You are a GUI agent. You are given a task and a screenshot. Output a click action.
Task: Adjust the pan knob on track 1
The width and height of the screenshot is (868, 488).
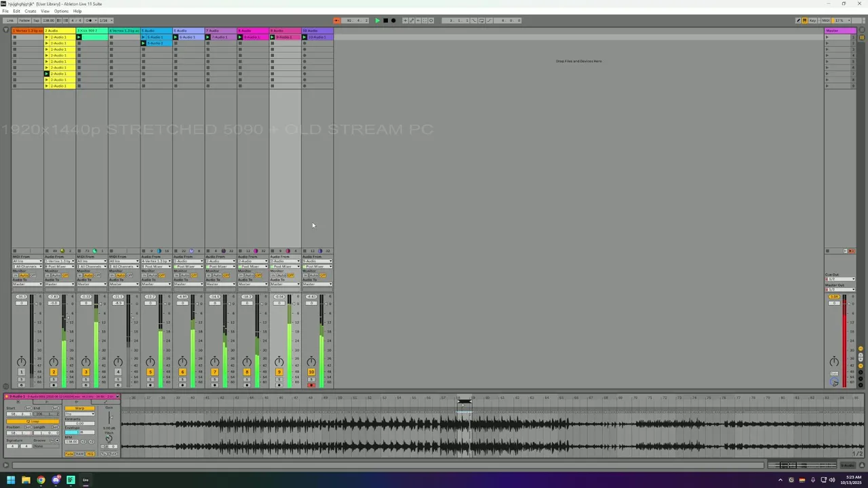(x=21, y=362)
